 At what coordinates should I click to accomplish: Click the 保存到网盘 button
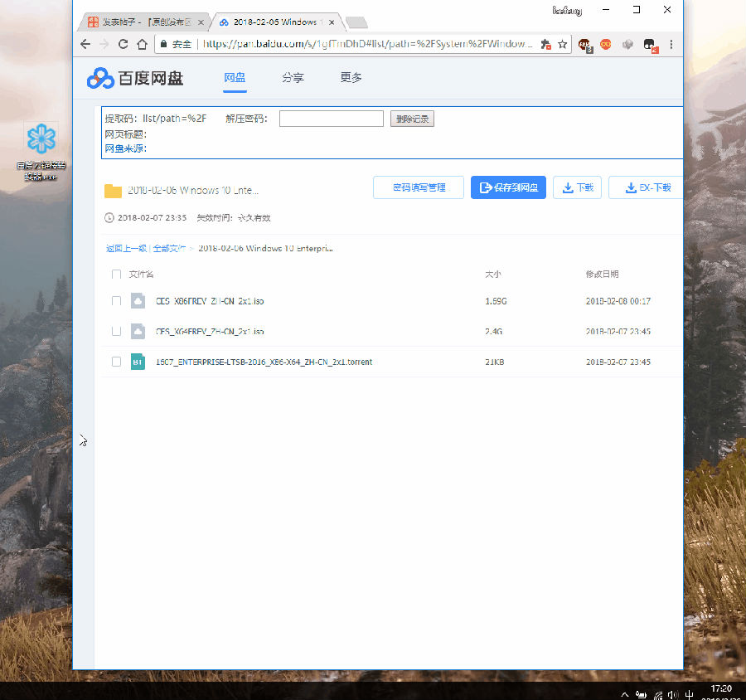508,187
